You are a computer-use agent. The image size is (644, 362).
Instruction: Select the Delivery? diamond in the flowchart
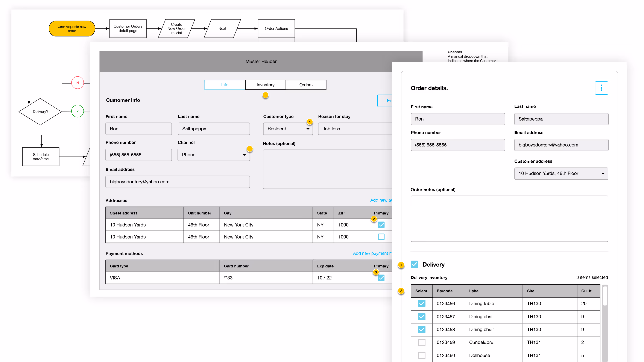(40, 112)
